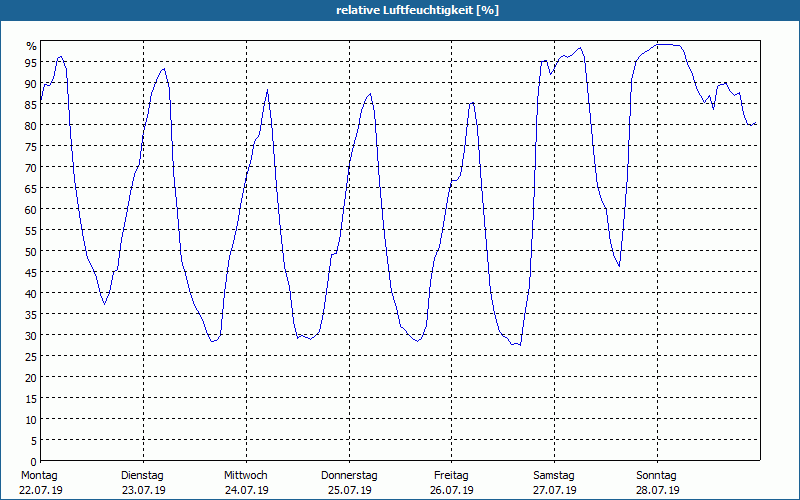Click the 60 axis value
The image size is (800, 500).
click(31, 210)
